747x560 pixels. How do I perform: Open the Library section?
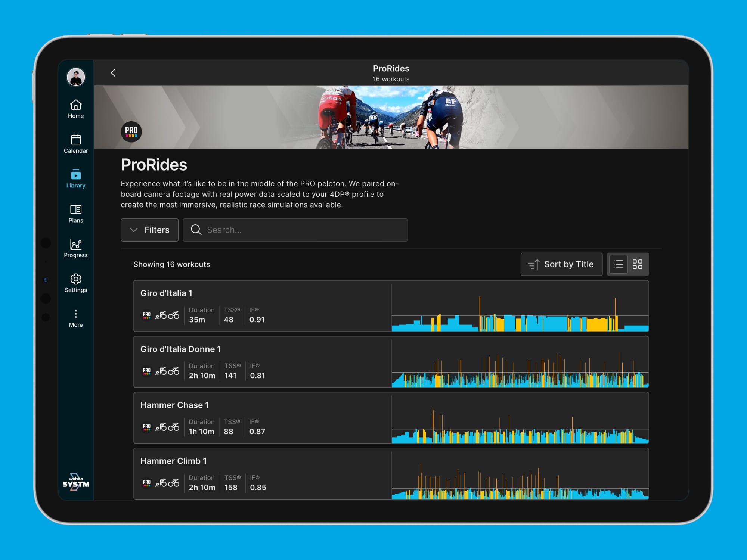[x=76, y=178]
